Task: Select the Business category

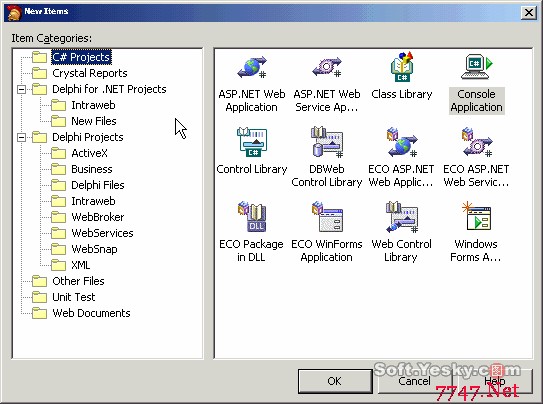Action: (x=92, y=169)
